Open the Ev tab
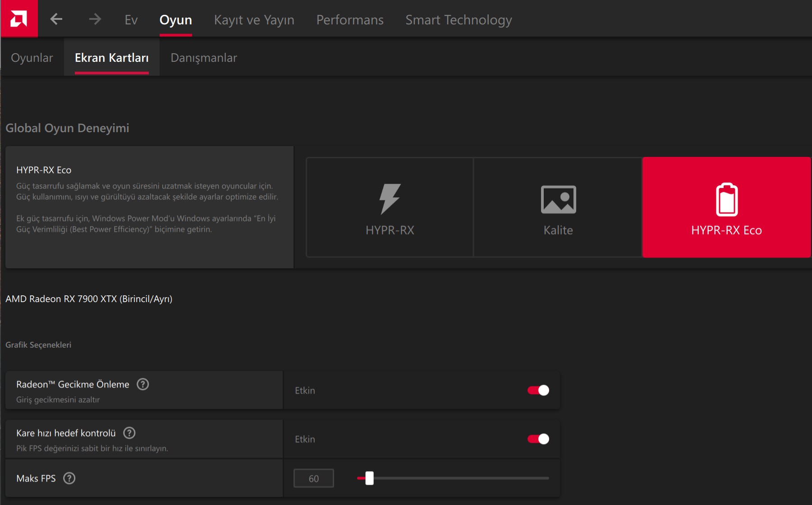Screen dimensions: 812x505 [x=131, y=20]
